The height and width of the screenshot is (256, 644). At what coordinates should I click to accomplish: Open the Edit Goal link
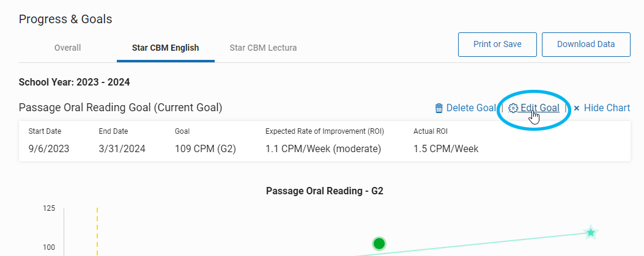point(539,108)
